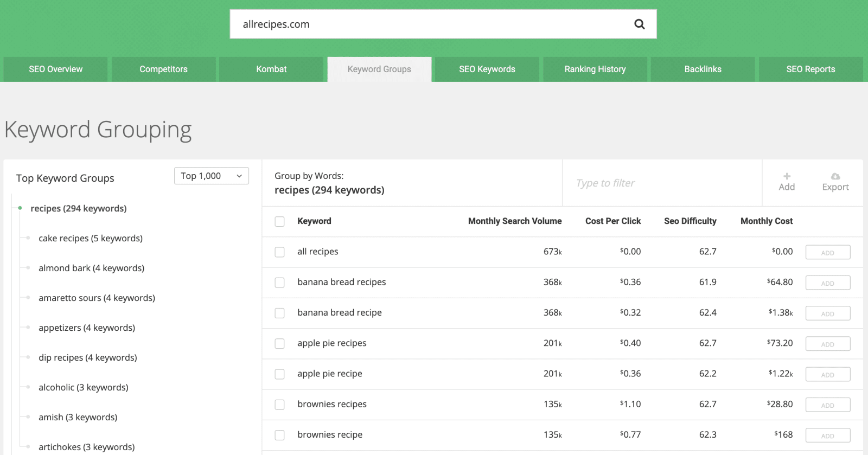Open the Backlinks tab
The image size is (868, 455).
[x=703, y=69]
